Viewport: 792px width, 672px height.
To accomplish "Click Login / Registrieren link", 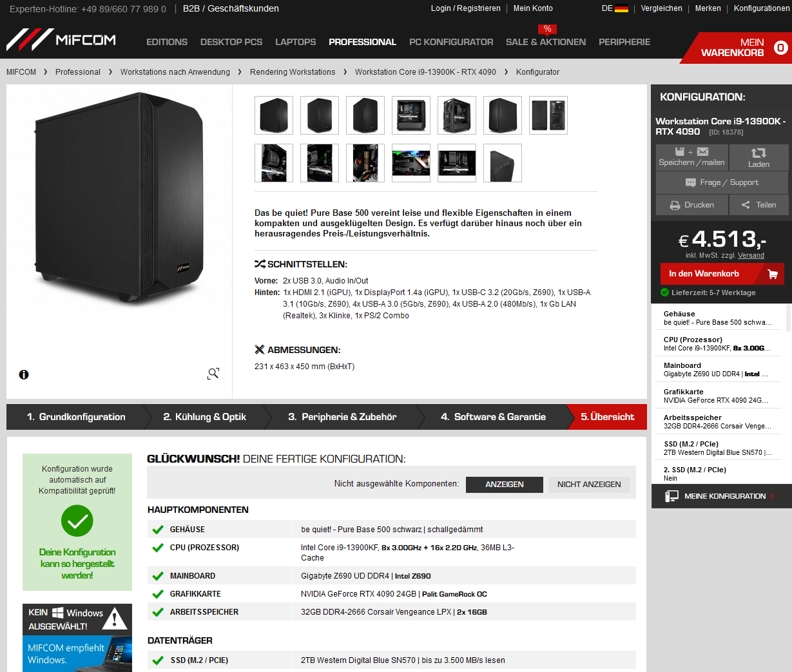I will coord(466,8).
